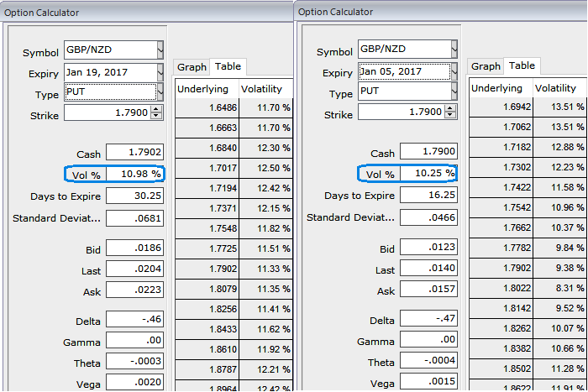The image size is (588, 392).
Task: Open Type dropdown in right calculator
Action: (454, 91)
